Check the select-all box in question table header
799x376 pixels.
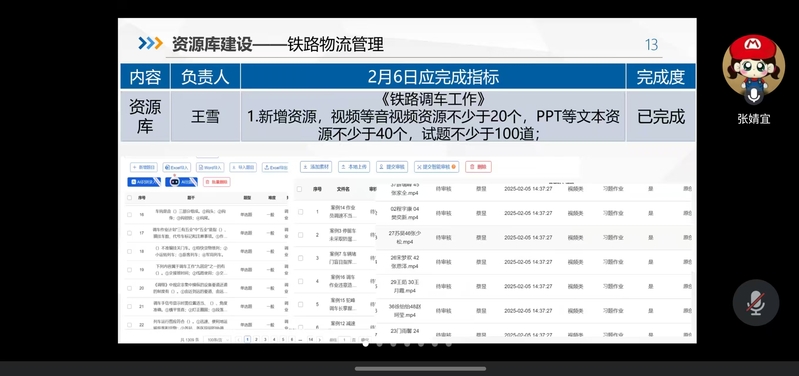pos(129,197)
